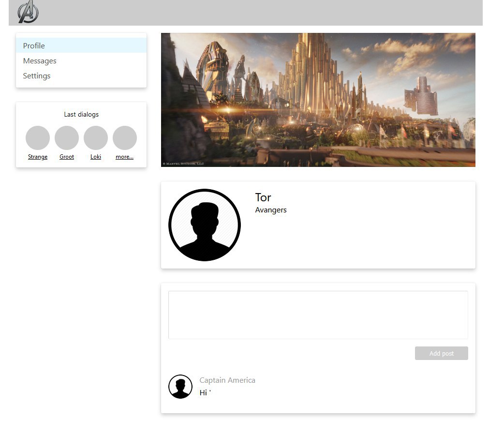Click Groot's avatar circle
The width and height of the screenshot is (504, 435).
click(x=67, y=138)
